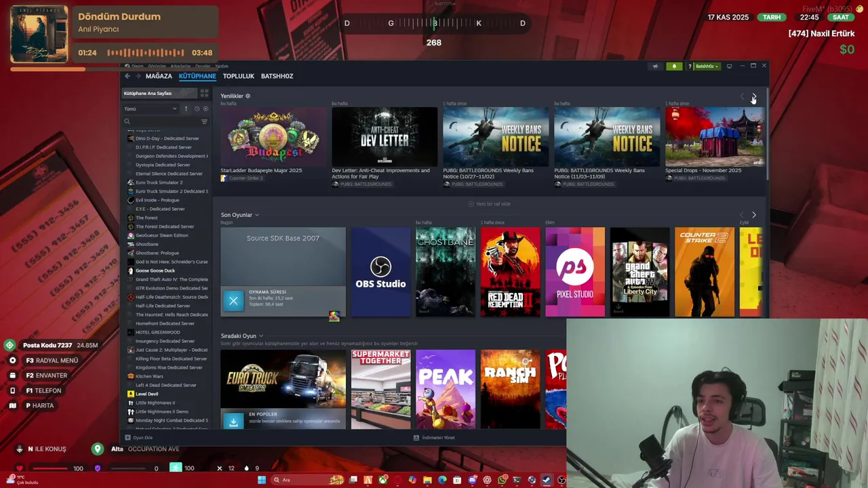
Task: Open Yenilikler settings gear icon
Action: pyautogui.click(x=248, y=96)
